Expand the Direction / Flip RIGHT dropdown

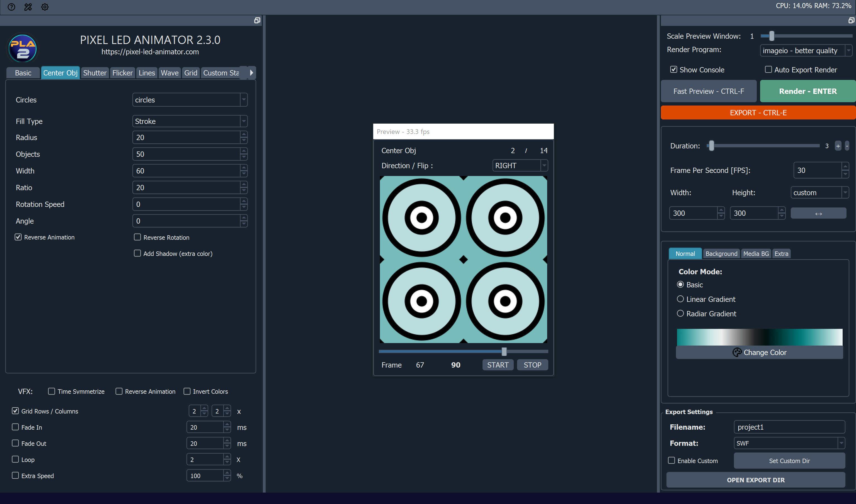point(520,166)
